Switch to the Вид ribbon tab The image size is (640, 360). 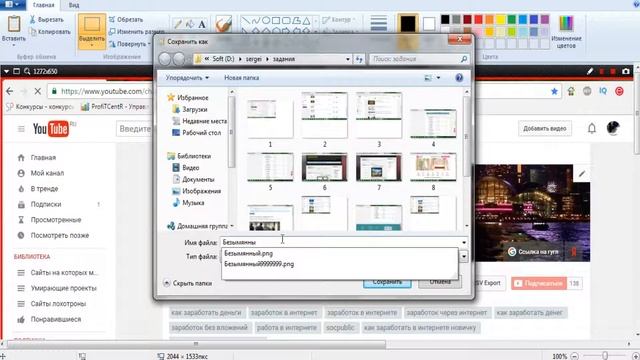(x=74, y=5)
